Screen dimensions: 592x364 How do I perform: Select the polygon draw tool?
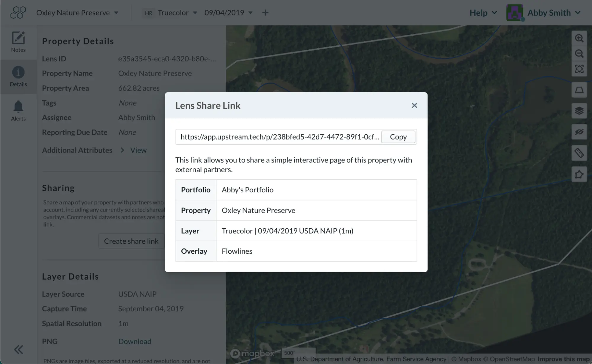(x=579, y=174)
